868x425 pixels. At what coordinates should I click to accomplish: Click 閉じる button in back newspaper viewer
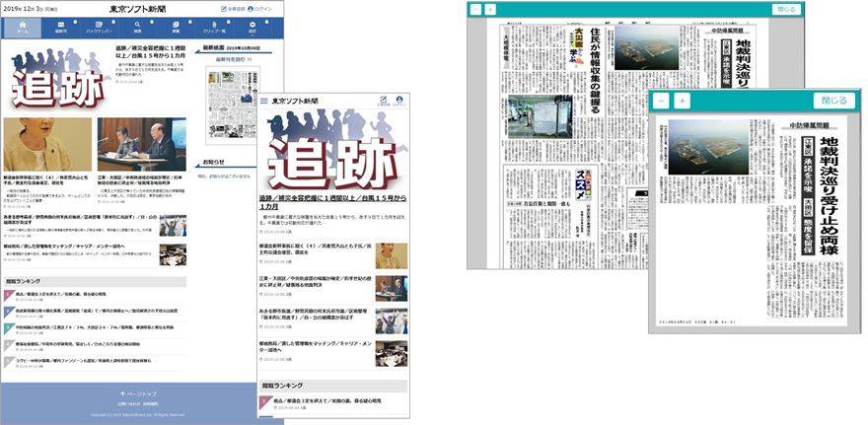click(786, 10)
